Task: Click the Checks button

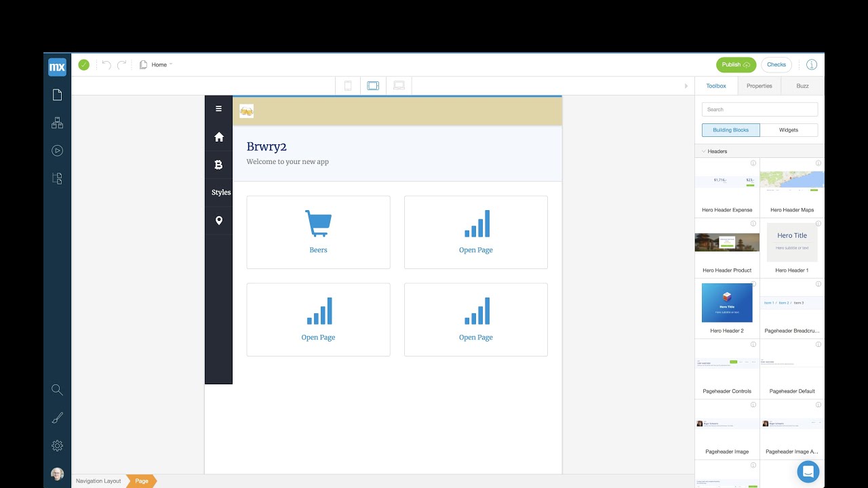Action: tap(776, 65)
